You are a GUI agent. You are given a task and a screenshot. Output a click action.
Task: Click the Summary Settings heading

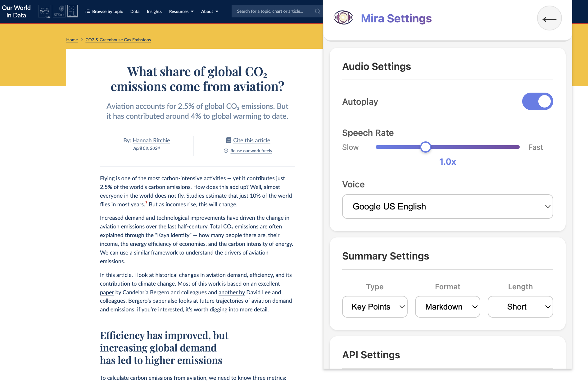click(x=386, y=256)
